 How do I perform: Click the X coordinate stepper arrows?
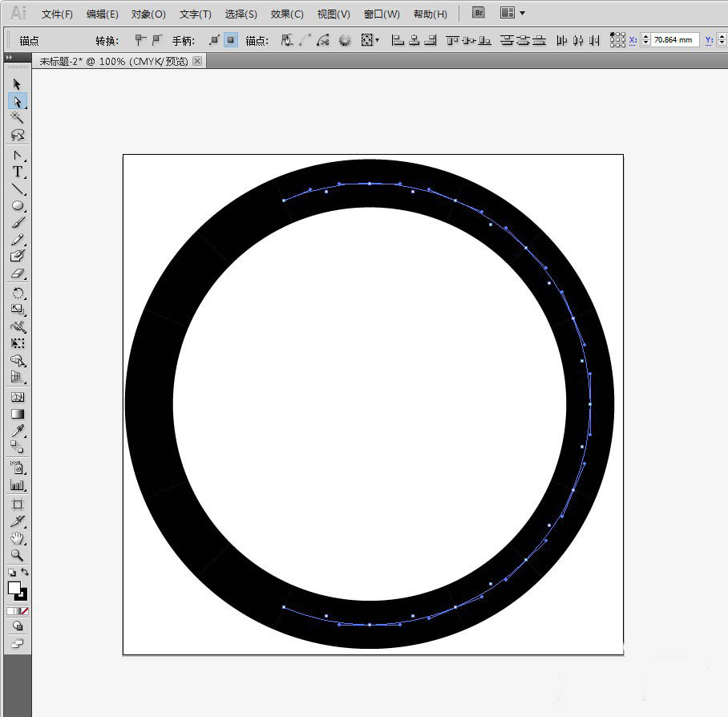[645, 40]
